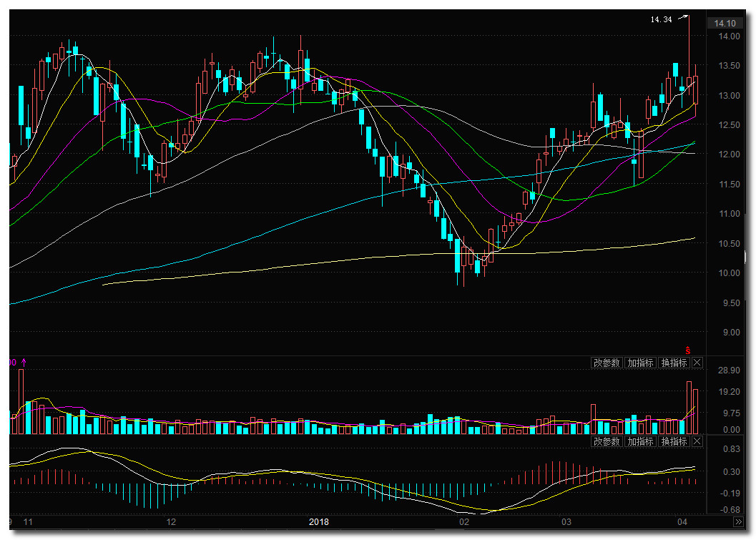Screen dimensions: 756x540
Task: Open 换指标 in the MACD panel
Action: [x=674, y=441]
